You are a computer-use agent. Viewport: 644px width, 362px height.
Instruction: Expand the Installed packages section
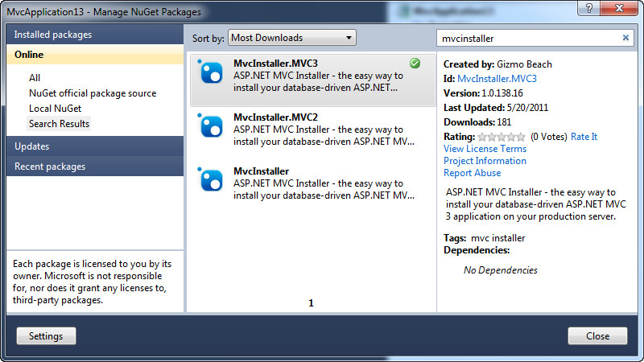(95, 35)
